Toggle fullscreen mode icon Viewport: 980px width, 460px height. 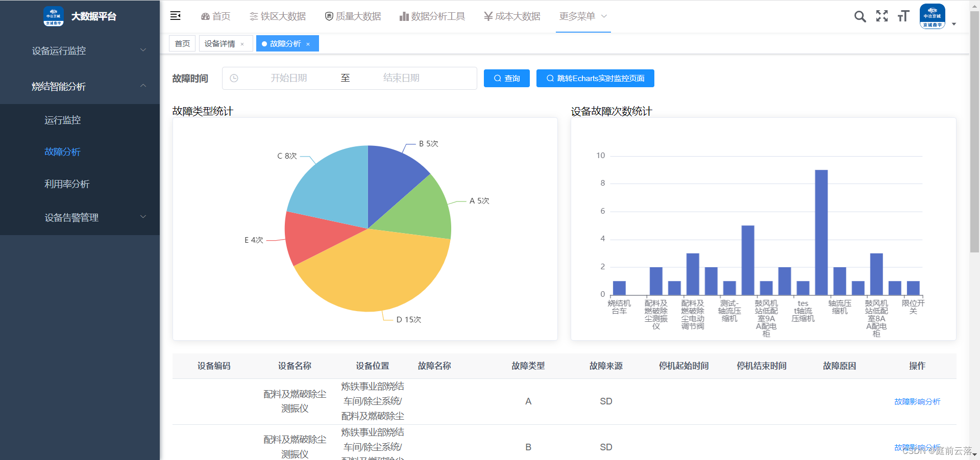[x=882, y=16]
